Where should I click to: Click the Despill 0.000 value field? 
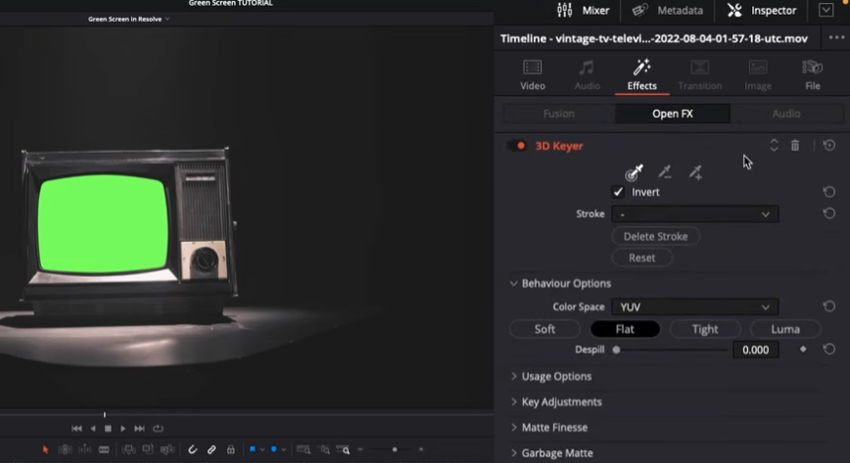pos(756,350)
